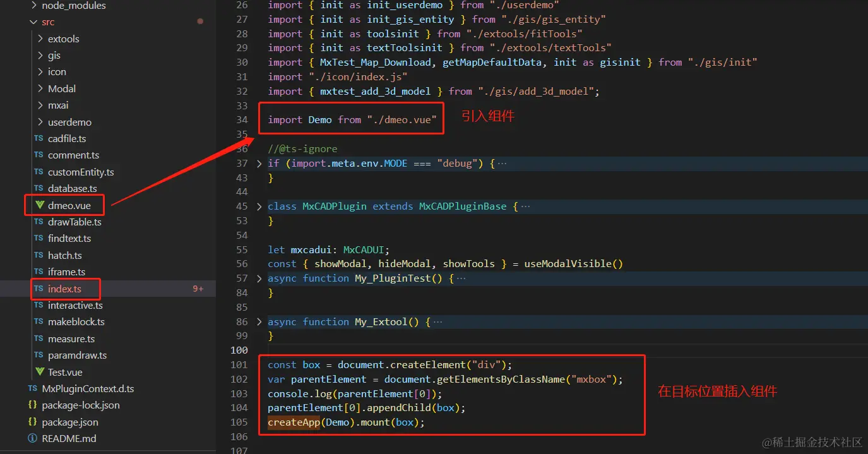Image resolution: width=868 pixels, height=454 pixels.
Task: Click the TS icon beside measure.ts
Action: pos(39,339)
